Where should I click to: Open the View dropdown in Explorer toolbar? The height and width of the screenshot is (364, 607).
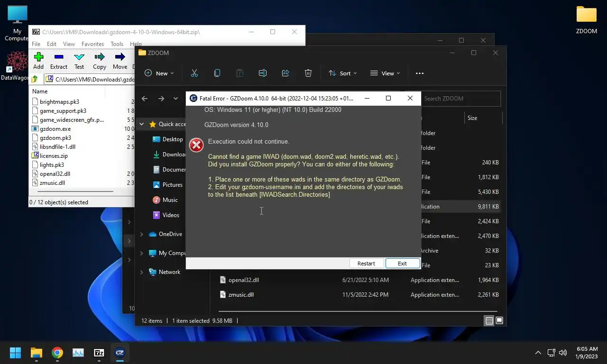point(385,73)
